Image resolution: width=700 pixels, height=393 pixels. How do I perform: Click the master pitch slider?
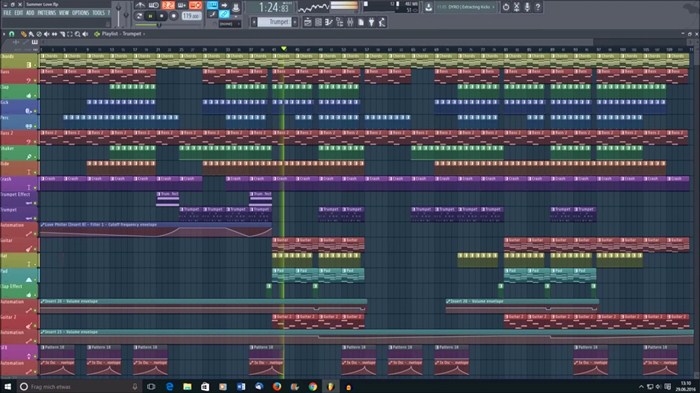point(126,14)
